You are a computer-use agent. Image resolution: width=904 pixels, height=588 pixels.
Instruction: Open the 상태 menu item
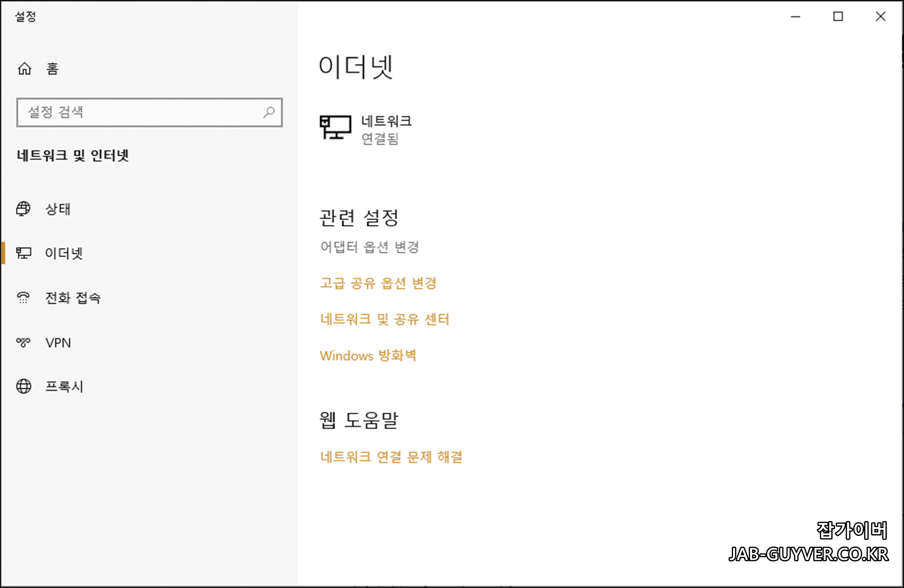[x=58, y=209]
